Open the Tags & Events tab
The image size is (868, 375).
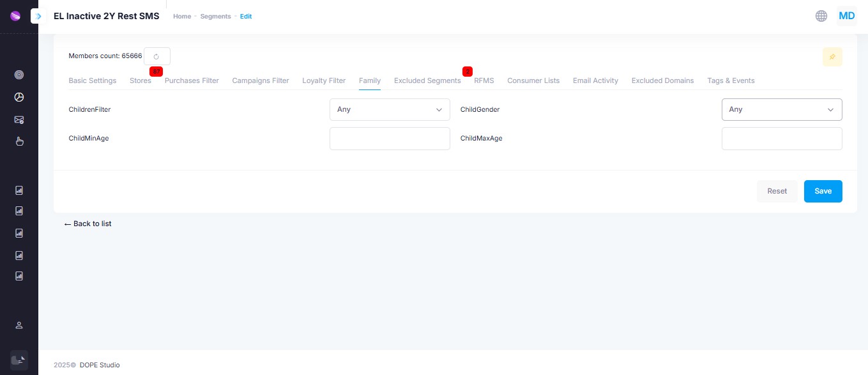(x=731, y=80)
